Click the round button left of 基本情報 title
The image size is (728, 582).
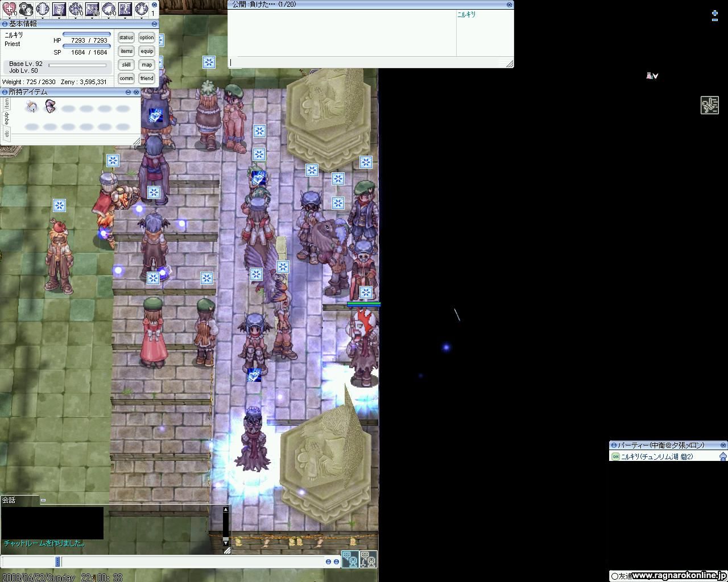pyautogui.click(x=5, y=24)
